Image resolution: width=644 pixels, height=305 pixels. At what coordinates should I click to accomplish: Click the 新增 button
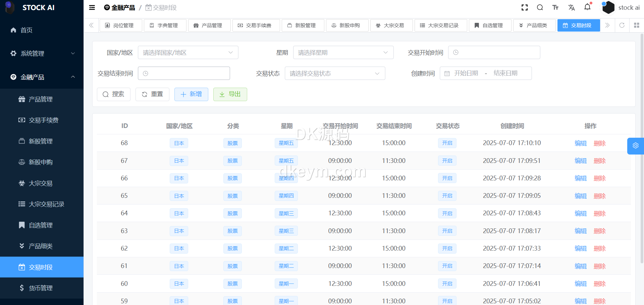(191, 94)
